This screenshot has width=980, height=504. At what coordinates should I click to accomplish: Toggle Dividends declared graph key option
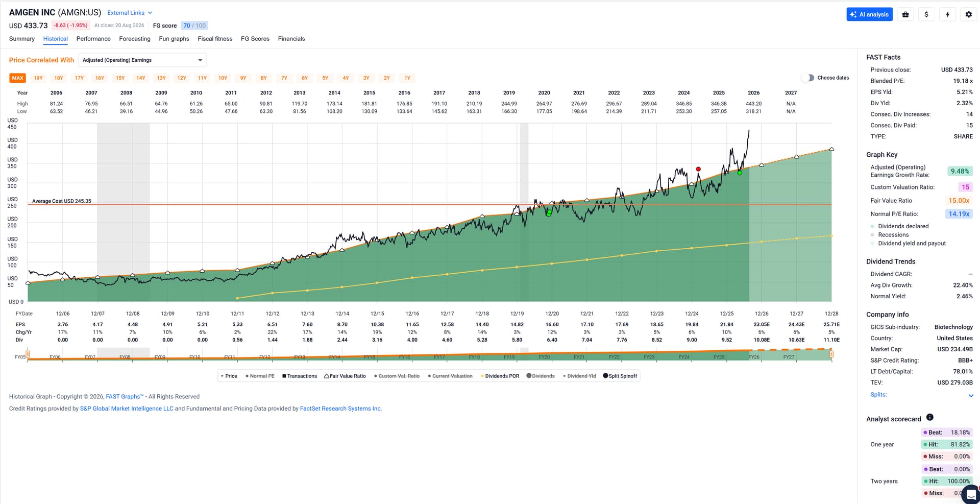900,226
